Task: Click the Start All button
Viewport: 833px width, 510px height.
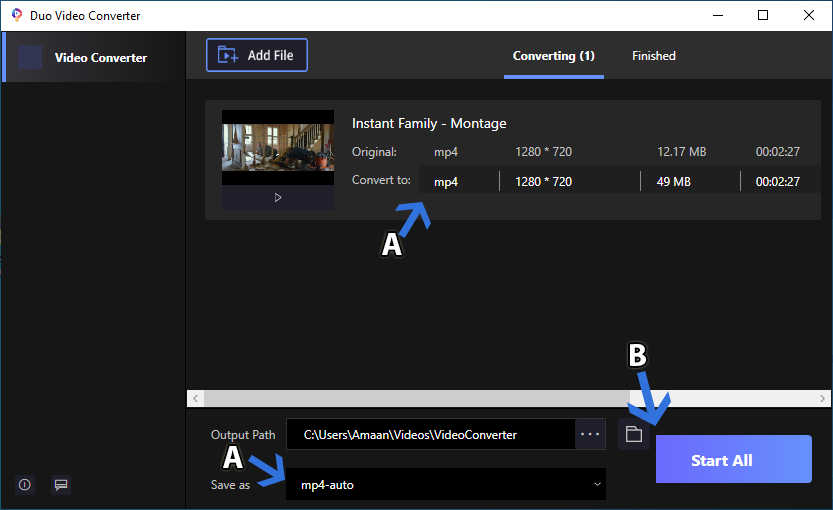Action: point(734,460)
